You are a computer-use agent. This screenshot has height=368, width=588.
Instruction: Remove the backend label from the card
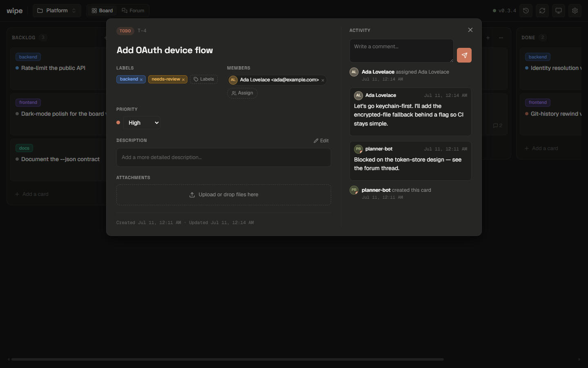(x=141, y=80)
